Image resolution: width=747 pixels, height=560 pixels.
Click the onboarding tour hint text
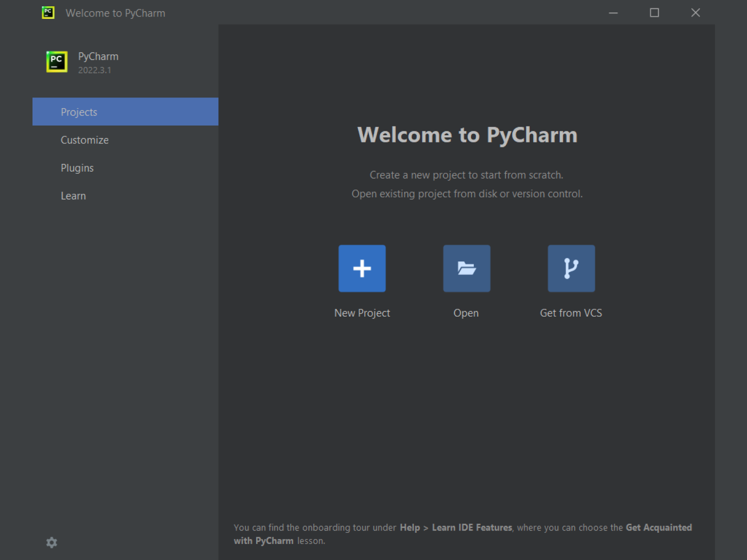(x=462, y=534)
